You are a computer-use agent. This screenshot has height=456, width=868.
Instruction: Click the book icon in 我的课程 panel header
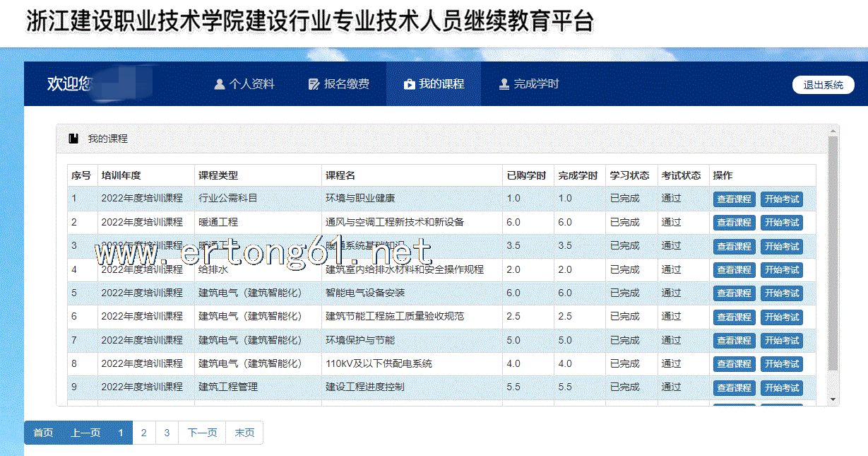point(73,139)
